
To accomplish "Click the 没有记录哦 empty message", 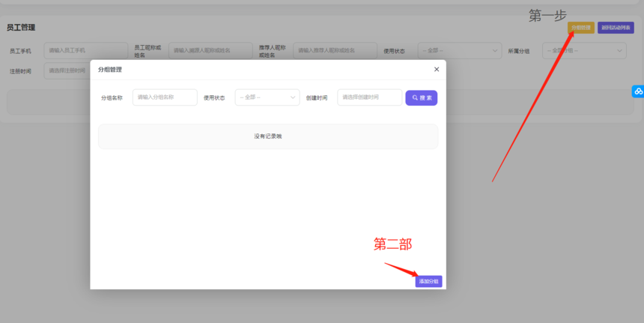I will coord(268,136).
